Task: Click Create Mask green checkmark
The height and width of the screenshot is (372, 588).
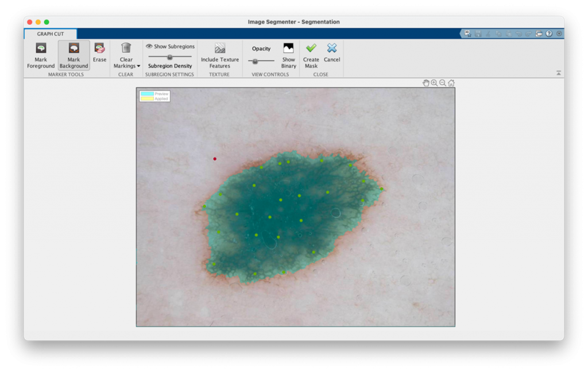Action: [311, 55]
